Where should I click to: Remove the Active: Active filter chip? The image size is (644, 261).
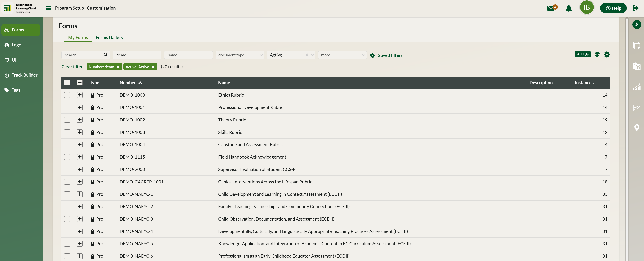(153, 67)
